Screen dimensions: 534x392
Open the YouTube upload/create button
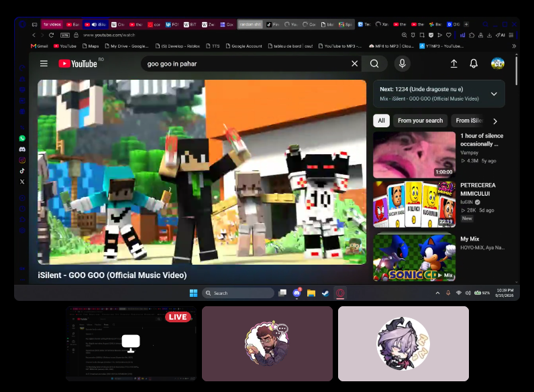(453, 64)
